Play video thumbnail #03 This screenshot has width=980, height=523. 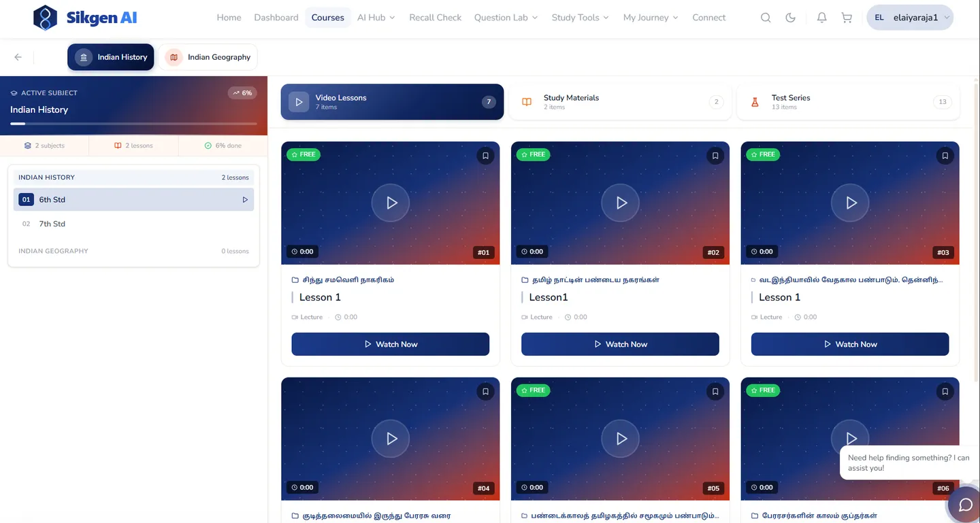click(x=850, y=203)
